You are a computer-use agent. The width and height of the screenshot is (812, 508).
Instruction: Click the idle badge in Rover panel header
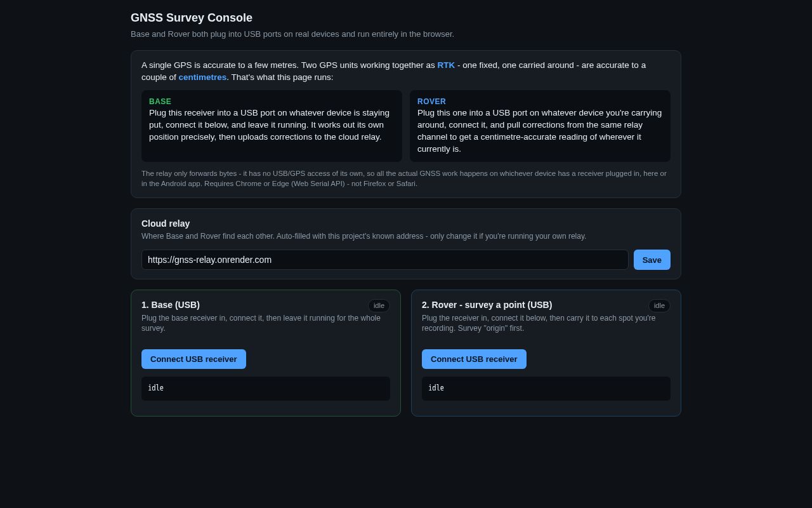click(659, 305)
